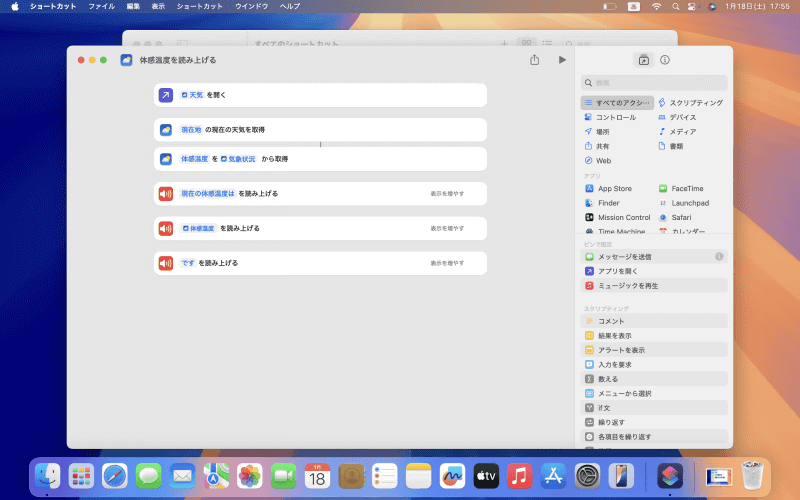The width and height of the screenshot is (800, 500).
Task: Select the メニューから選択 action
Action: coord(654,393)
